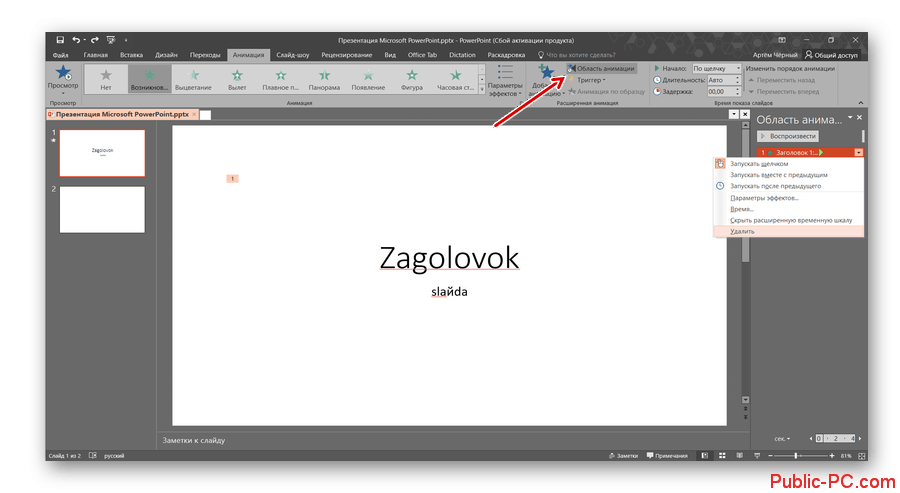Expand the Заголовок 1 animation item dropdown arrow

857,152
